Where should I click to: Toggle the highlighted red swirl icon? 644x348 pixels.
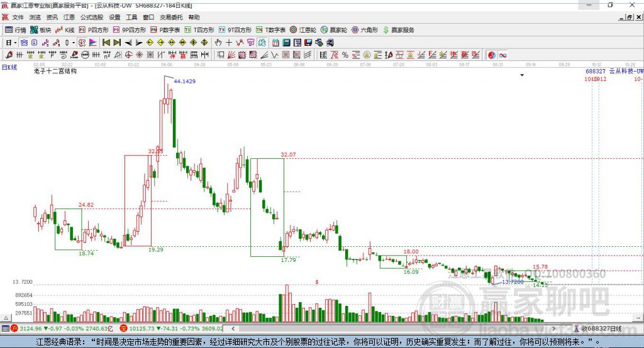[x=82, y=43]
